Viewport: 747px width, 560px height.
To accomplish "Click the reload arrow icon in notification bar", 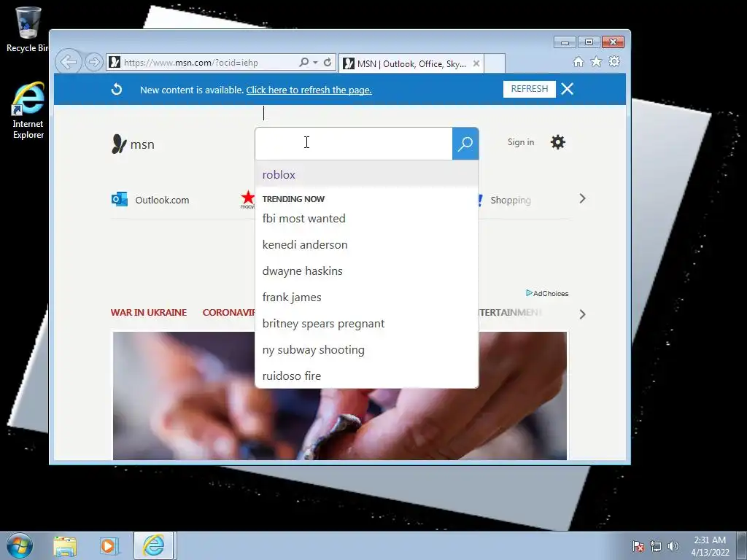I will tap(117, 90).
